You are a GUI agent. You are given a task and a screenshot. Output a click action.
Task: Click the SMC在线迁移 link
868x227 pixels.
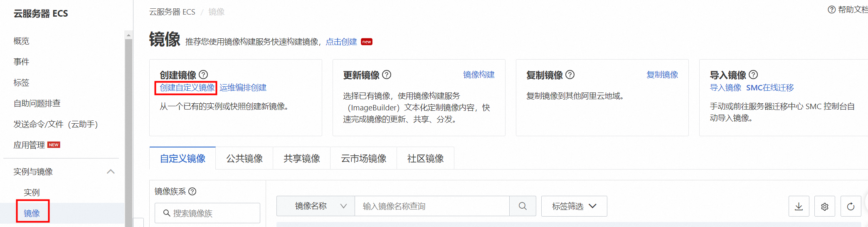tap(770, 87)
